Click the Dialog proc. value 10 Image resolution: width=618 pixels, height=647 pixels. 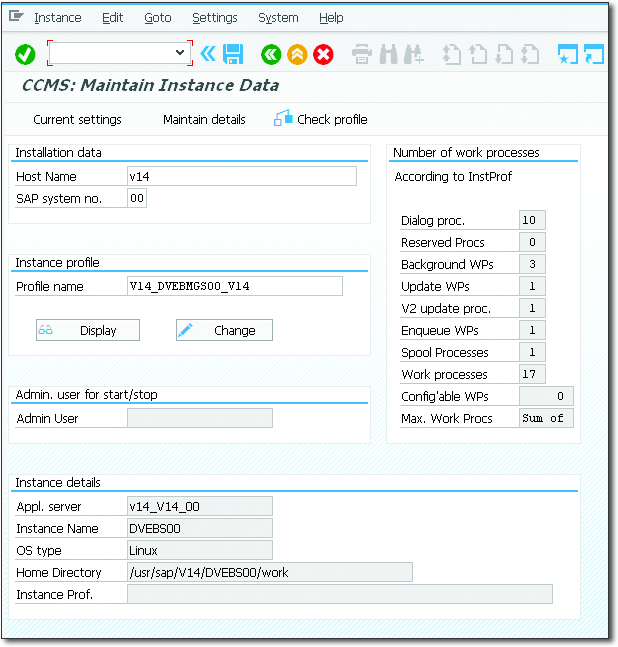(x=532, y=220)
